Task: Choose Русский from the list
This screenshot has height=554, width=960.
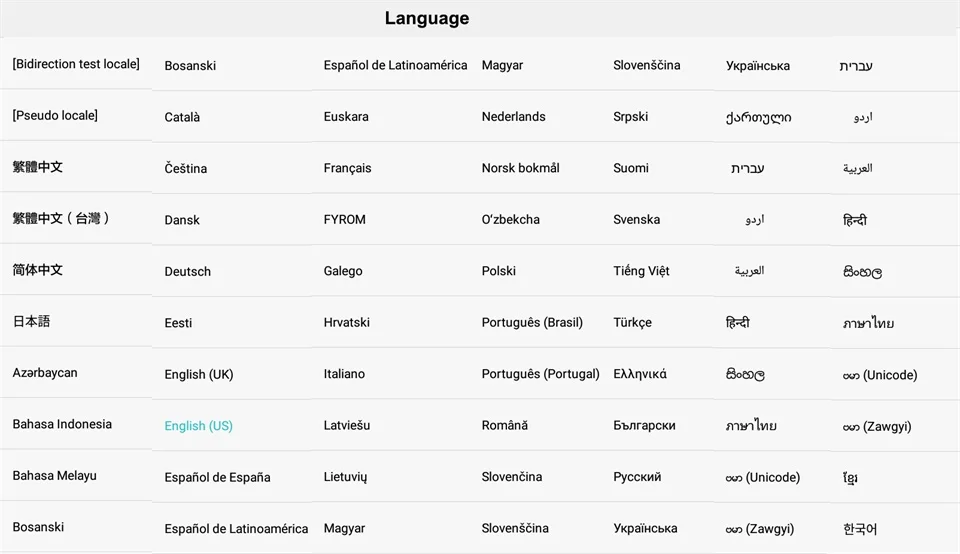Action: (x=637, y=477)
